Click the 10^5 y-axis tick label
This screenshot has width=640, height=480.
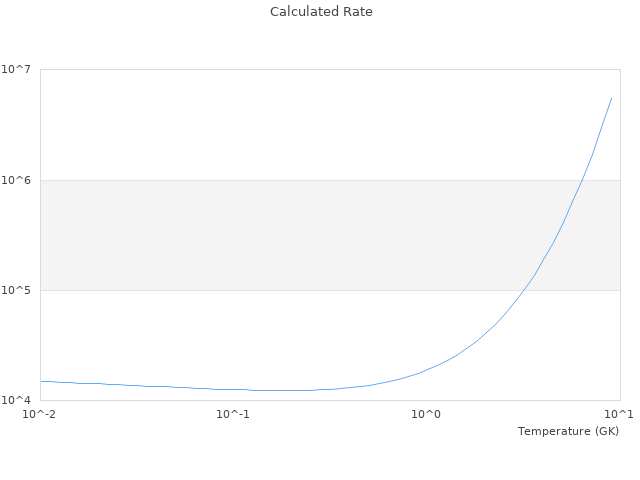click(20, 290)
